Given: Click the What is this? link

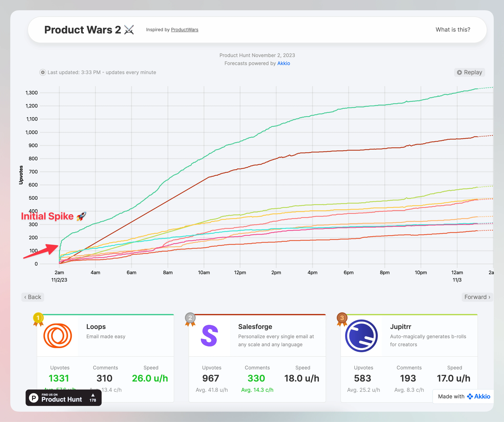Looking at the screenshot, I should [453, 30].
